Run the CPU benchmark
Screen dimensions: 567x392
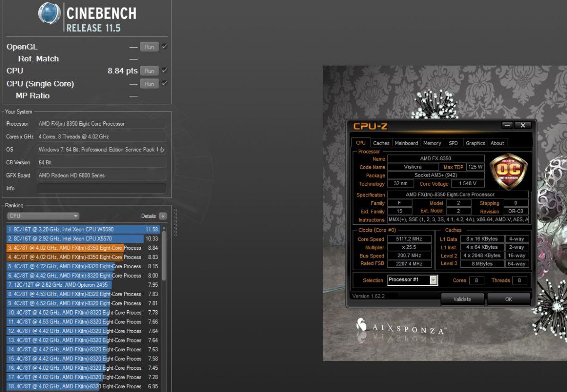click(x=149, y=71)
